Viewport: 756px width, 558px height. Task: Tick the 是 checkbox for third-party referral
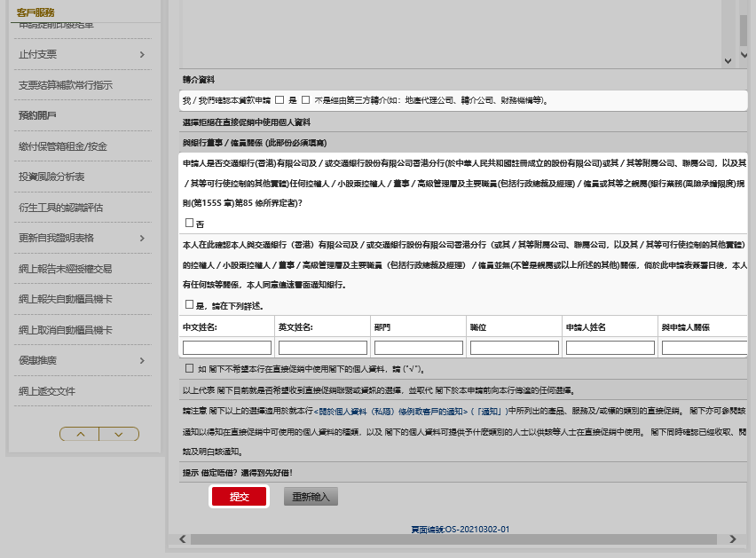(x=280, y=100)
